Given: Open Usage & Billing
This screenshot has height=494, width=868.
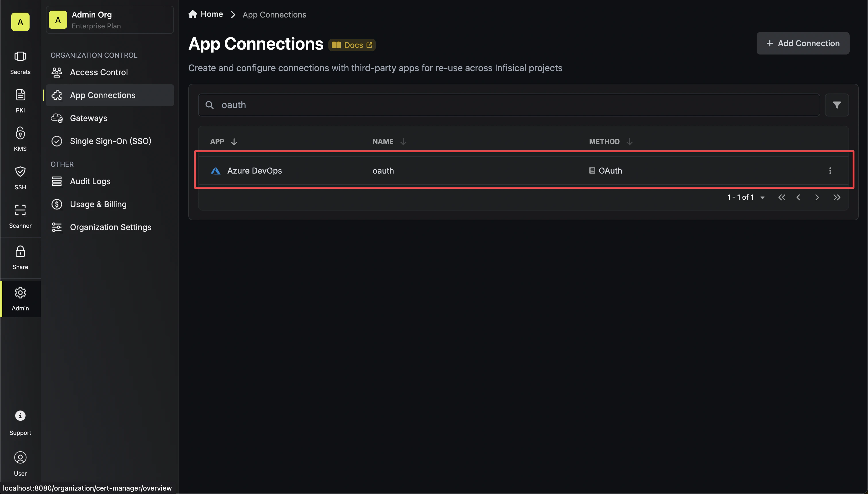Looking at the screenshot, I should click(110, 204).
